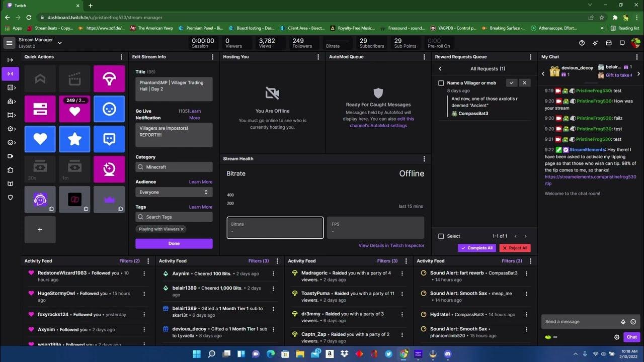The image size is (644, 362).
Task: Open edit this channel's AutoMod settings link
Action: coord(382,122)
